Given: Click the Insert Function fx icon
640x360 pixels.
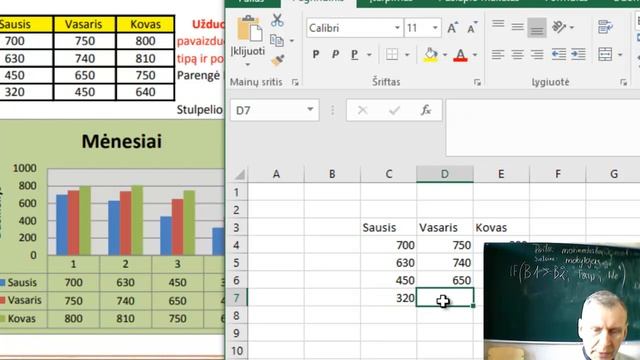Looking at the screenshot, I should pyautogui.click(x=426, y=110).
